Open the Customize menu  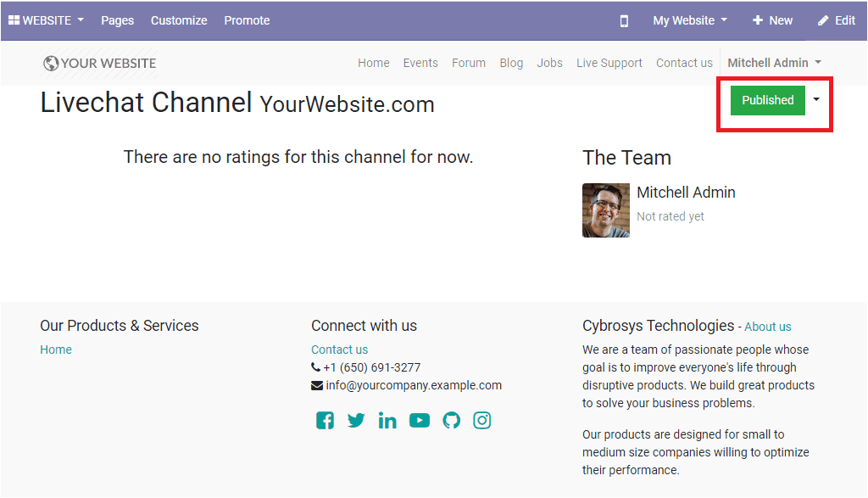coord(179,20)
